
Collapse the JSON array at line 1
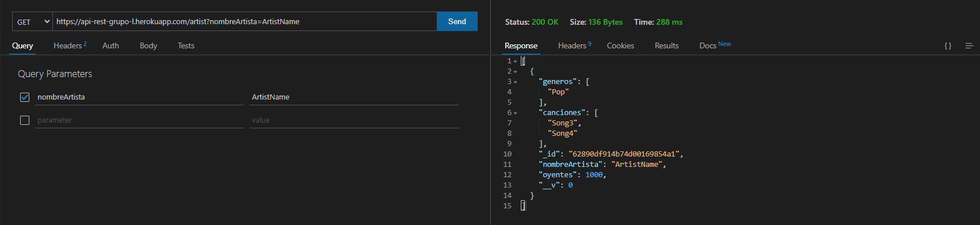pyautogui.click(x=515, y=61)
